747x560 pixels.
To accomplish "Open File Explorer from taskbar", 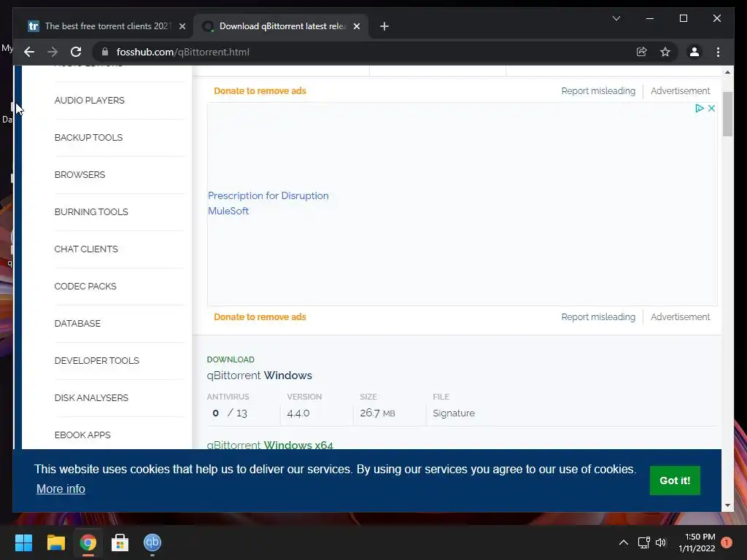I will point(55,542).
